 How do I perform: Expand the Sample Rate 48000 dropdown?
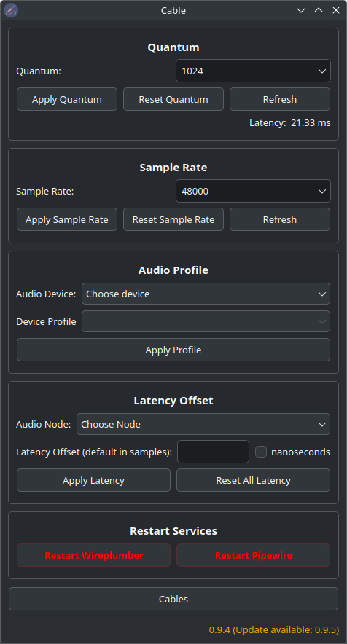pyautogui.click(x=253, y=191)
